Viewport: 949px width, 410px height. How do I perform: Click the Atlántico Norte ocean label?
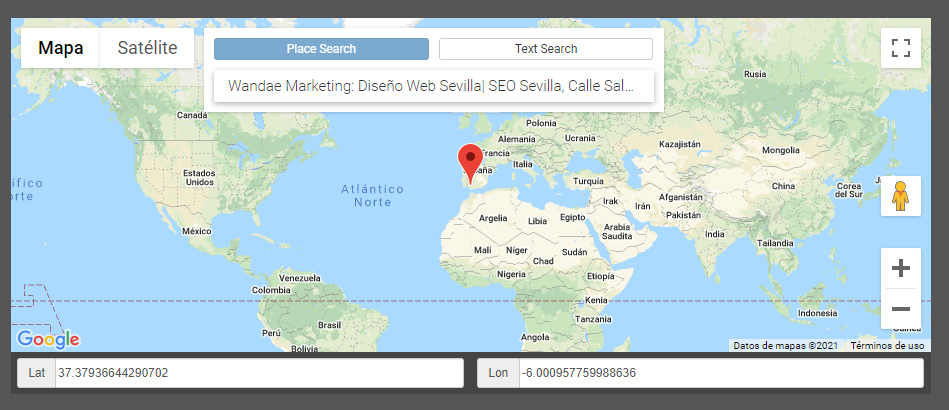[372, 196]
